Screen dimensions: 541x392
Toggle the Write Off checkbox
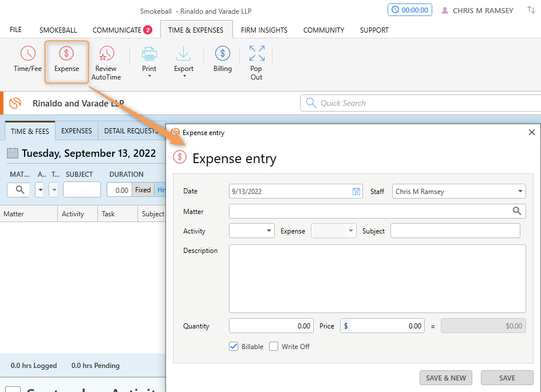pos(274,346)
